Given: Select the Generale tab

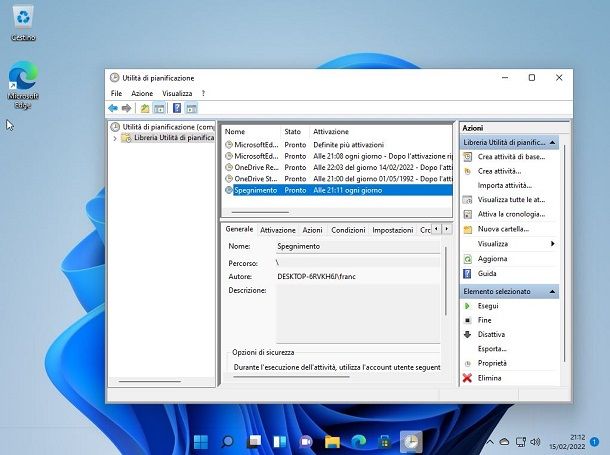Looking at the screenshot, I should pos(239,229).
